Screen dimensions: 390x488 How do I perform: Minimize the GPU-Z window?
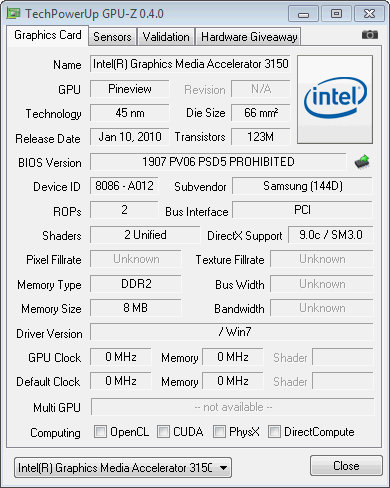(x=303, y=14)
